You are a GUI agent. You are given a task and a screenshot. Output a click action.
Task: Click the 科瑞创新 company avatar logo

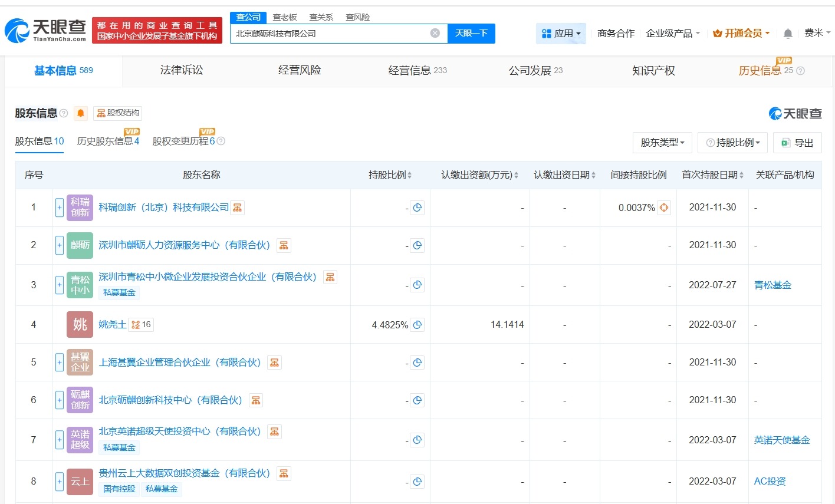click(x=80, y=207)
